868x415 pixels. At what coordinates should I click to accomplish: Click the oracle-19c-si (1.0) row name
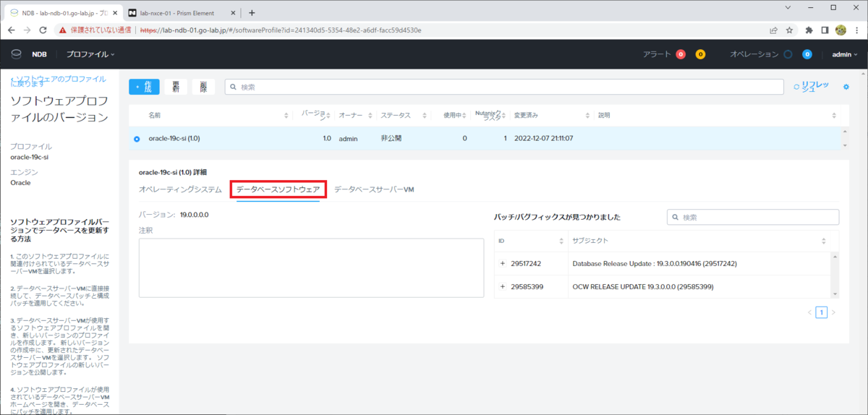[x=174, y=138]
